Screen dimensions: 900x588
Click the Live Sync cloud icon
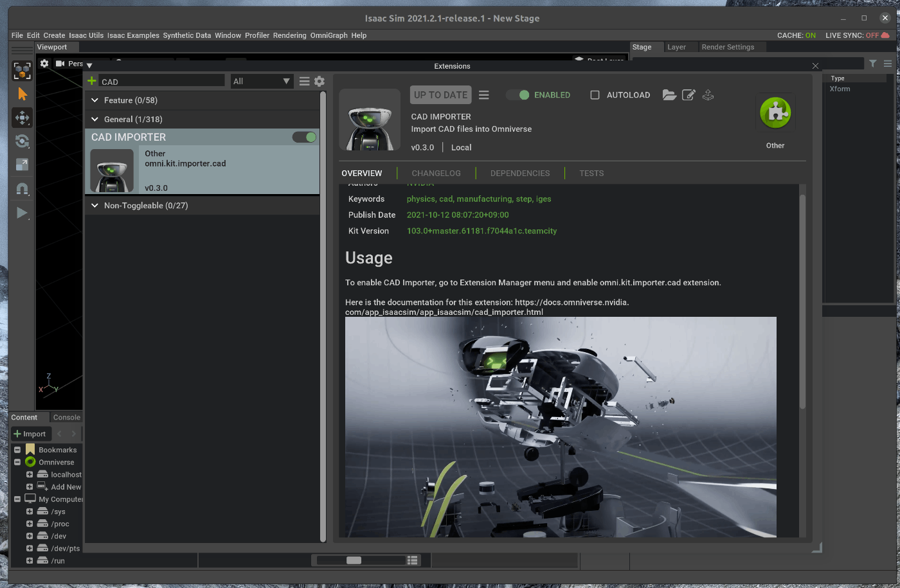(885, 35)
